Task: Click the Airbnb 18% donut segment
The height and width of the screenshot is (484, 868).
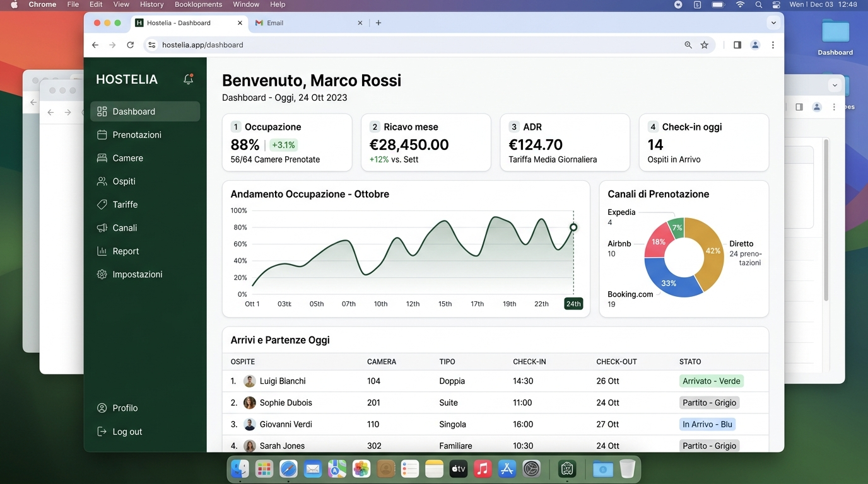Action: tap(657, 241)
